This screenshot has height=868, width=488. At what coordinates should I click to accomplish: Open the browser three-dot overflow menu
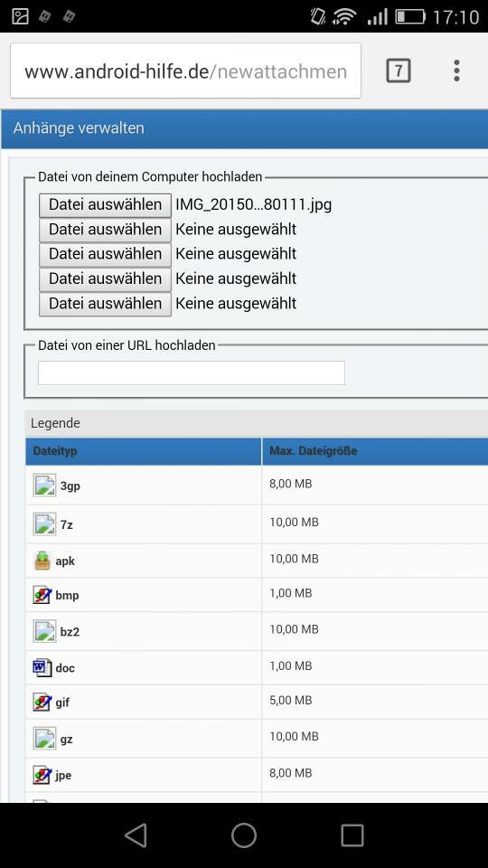pyautogui.click(x=456, y=71)
